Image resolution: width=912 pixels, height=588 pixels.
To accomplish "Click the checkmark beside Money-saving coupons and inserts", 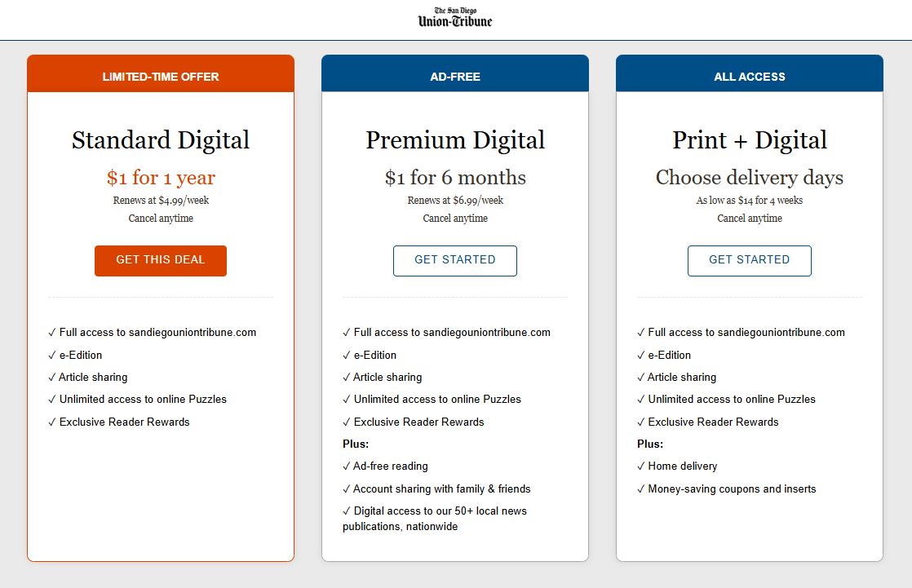I will pos(641,489).
